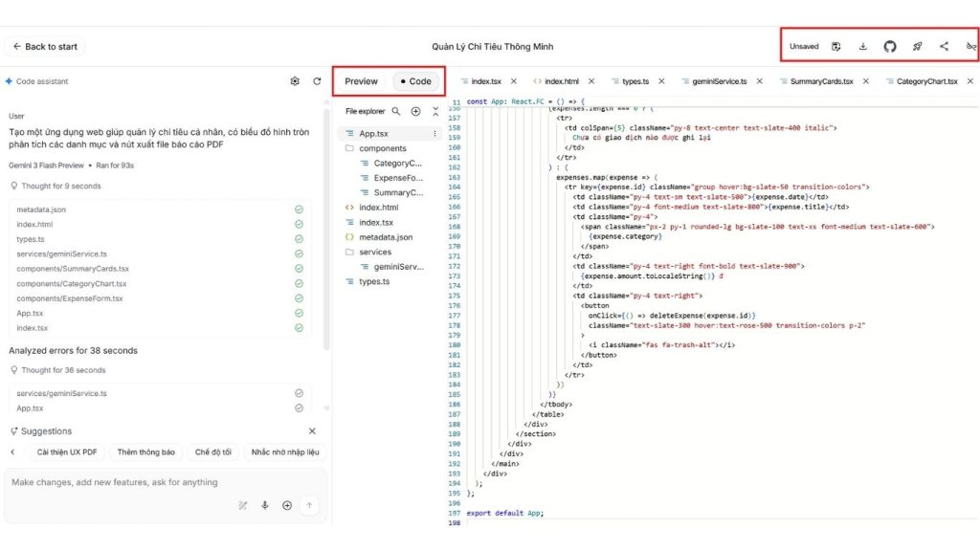Search files in the File explorer
Image resolution: width=980 pixels, height=551 pixels.
tap(395, 111)
